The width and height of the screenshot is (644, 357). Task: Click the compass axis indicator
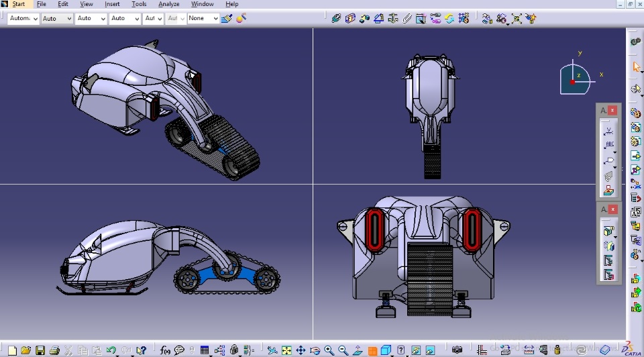577,77
